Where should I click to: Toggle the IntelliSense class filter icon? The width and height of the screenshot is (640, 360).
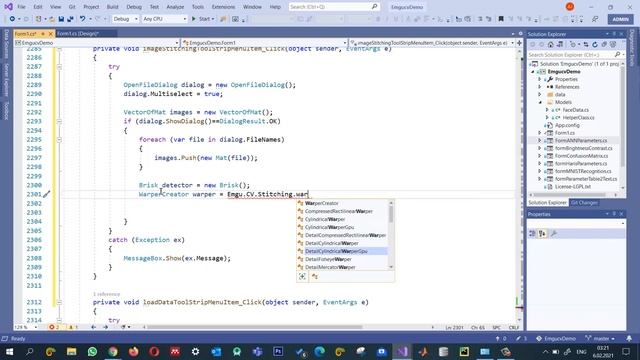click(315, 276)
